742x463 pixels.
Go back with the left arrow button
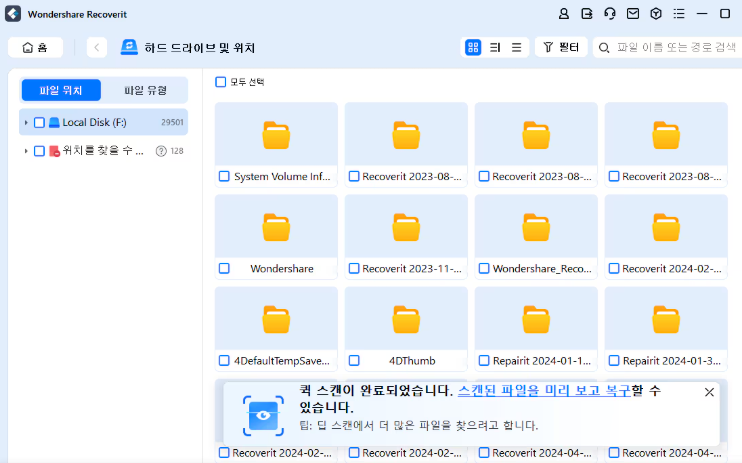coord(97,47)
